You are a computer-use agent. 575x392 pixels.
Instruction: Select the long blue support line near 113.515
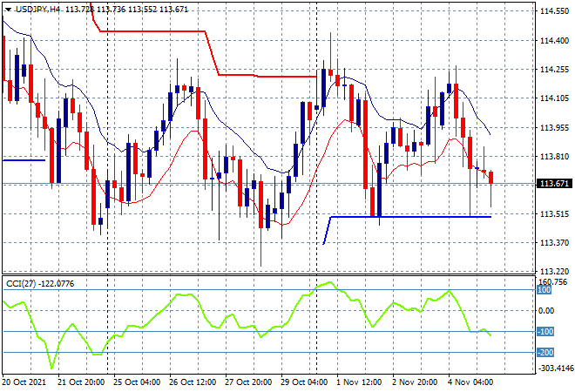tap(410, 217)
